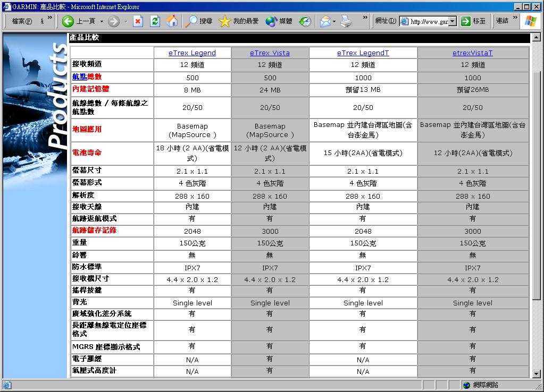The image size is (544, 392).
Task: Open the address bar dropdown arrow
Action: [453, 21]
